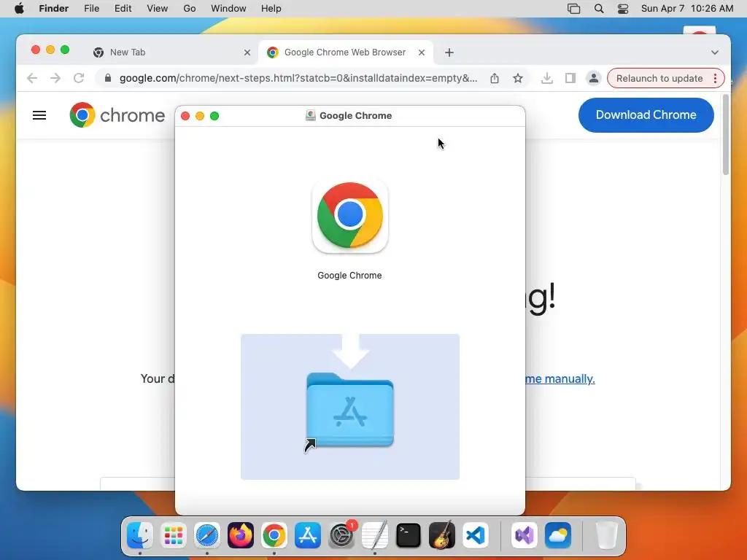Open TextEdit from the Dock

[375, 535]
